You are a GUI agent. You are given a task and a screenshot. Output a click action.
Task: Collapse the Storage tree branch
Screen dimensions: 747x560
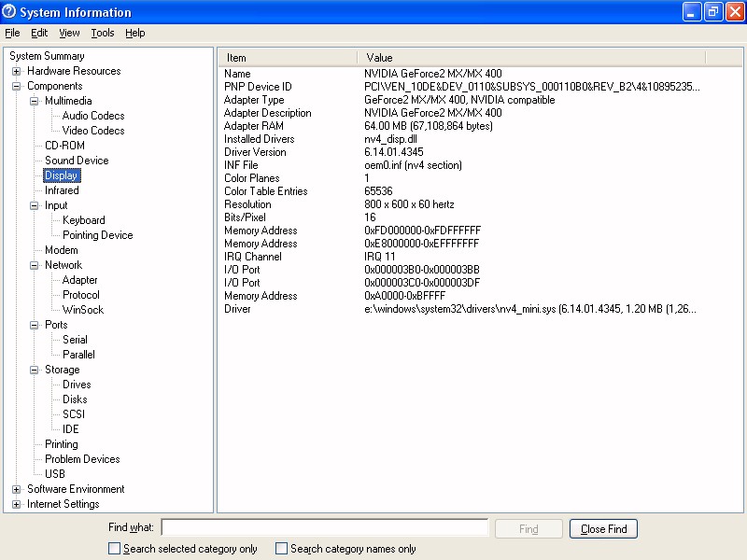point(35,370)
